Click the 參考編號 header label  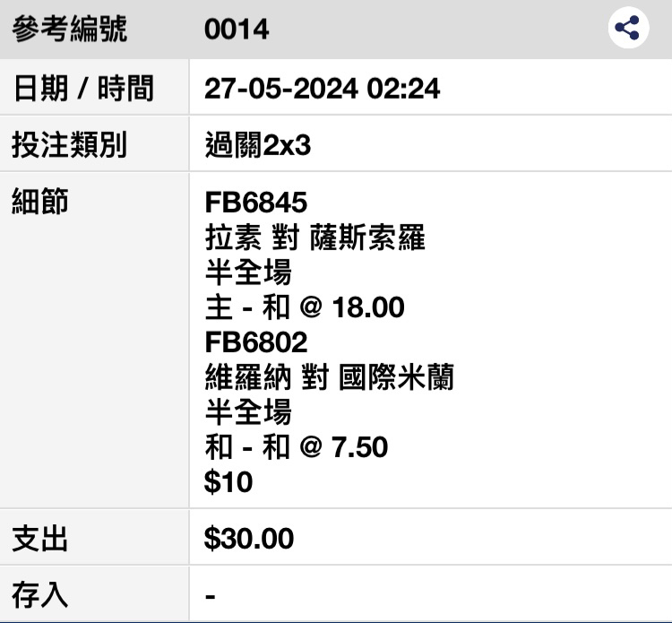pos(69,29)
